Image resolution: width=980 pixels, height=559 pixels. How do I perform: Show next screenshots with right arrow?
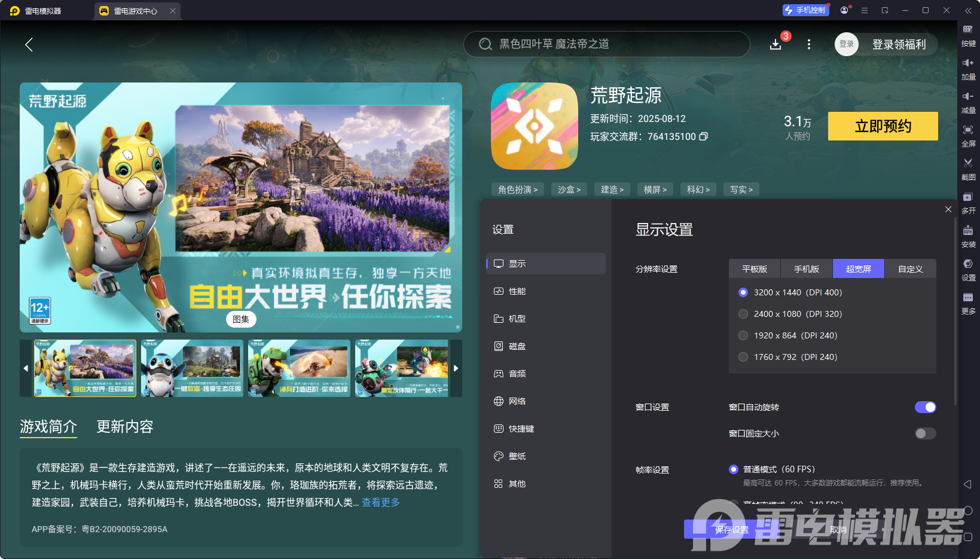(x=456, y=368)
